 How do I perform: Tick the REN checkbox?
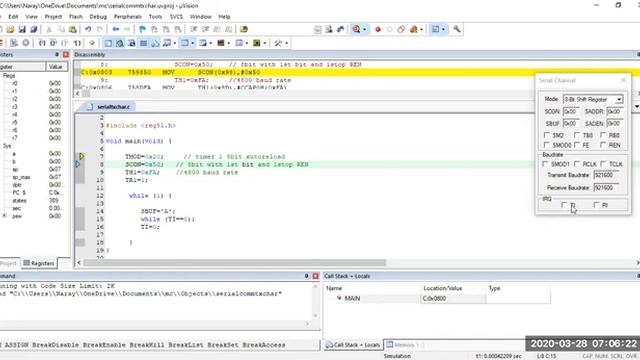click(x=603, y=145)
